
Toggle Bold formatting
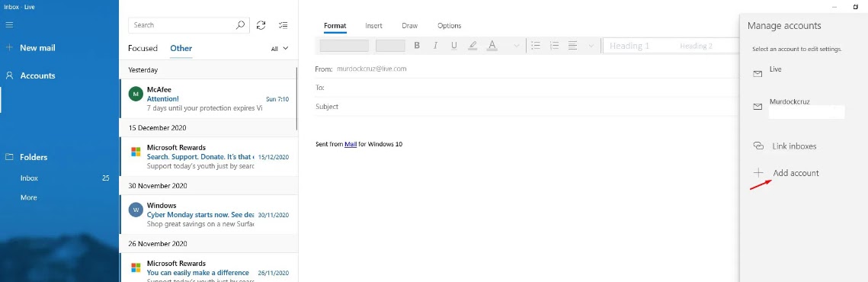tap(417, 46)
